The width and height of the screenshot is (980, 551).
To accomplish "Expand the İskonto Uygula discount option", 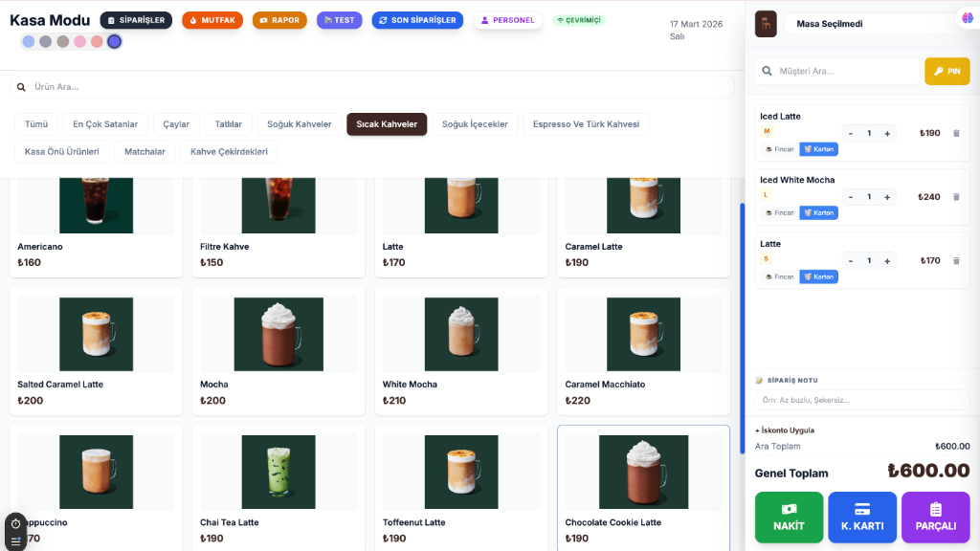I will 784,430.
